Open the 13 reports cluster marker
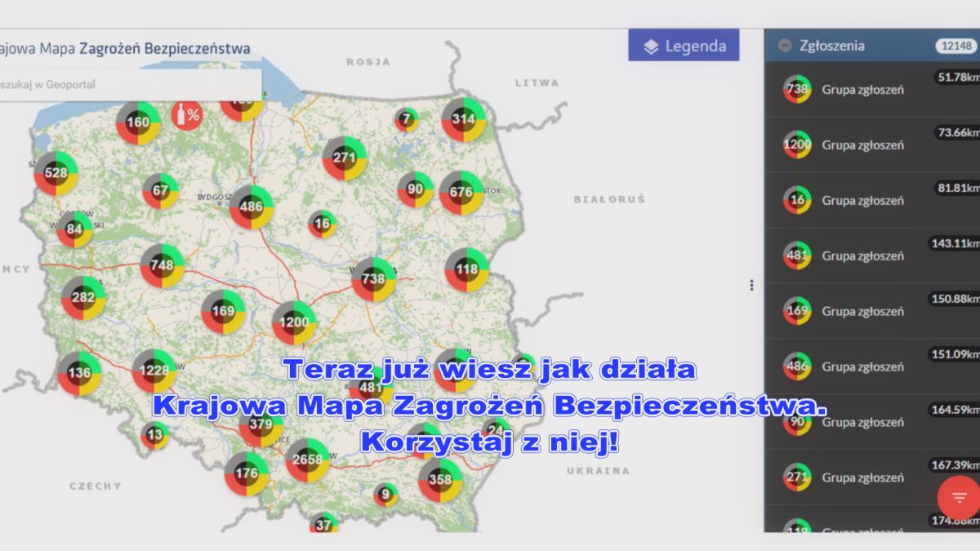The height and width of the screenshot is (551, 980). point(155,435)
